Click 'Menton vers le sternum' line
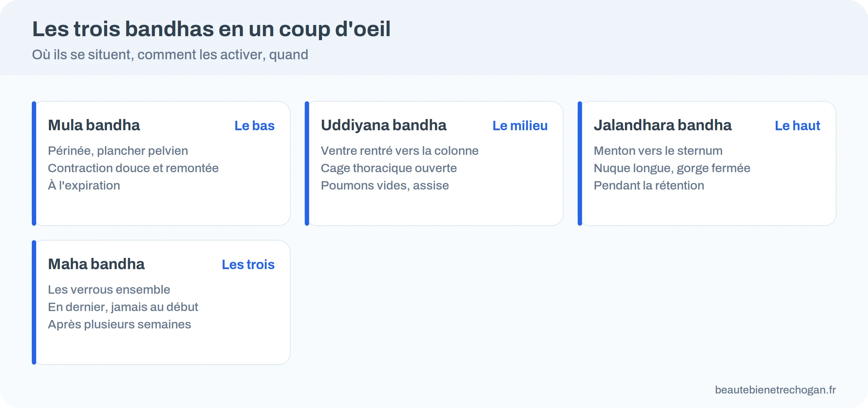The width and height of the screenshot is (868, 408). click(x=658, y=150)
